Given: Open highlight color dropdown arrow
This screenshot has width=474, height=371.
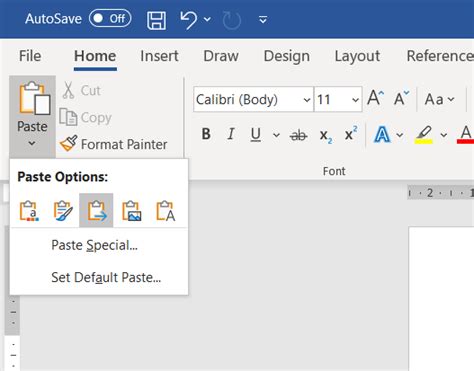Looking at the screenshot, I should coord(444,135).
